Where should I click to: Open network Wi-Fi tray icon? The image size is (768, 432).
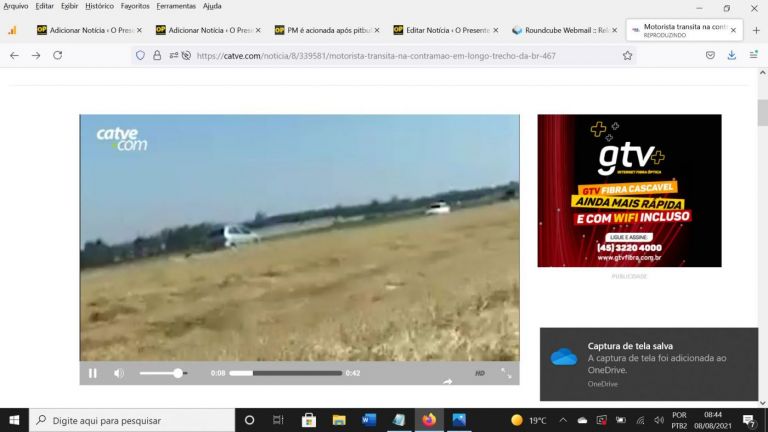click(x=640, y=420)
